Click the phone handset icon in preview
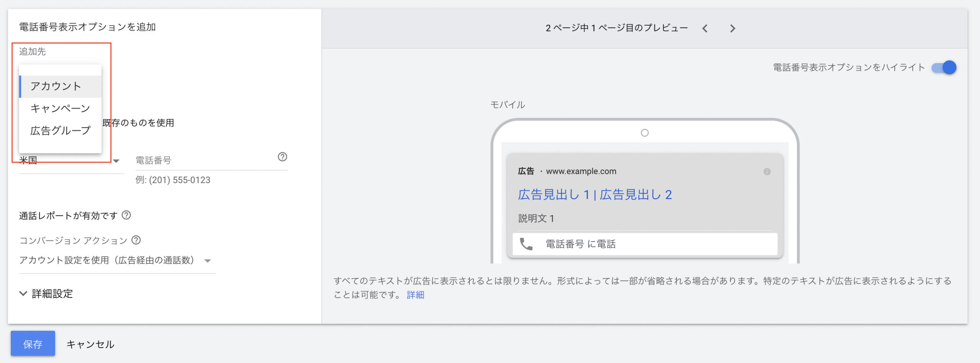The image size is (980, 363). coord(526,244)
